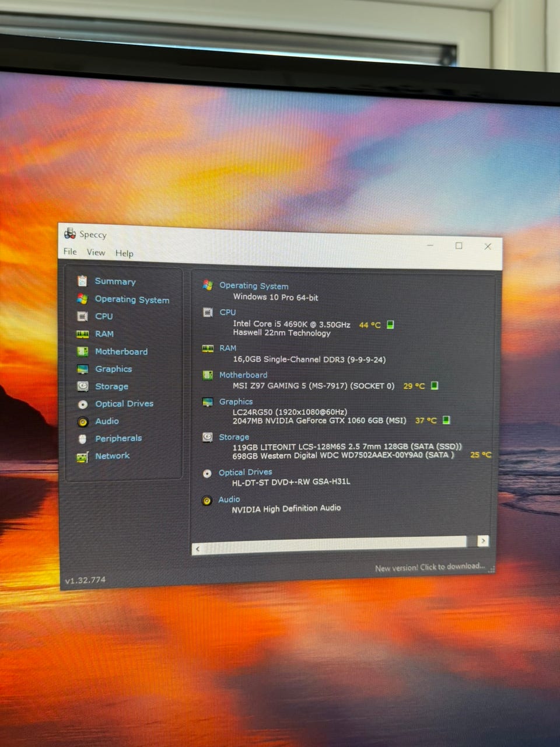
Task: Click the speaker icon beside Audio heading
Action: [x=206, y=501]
